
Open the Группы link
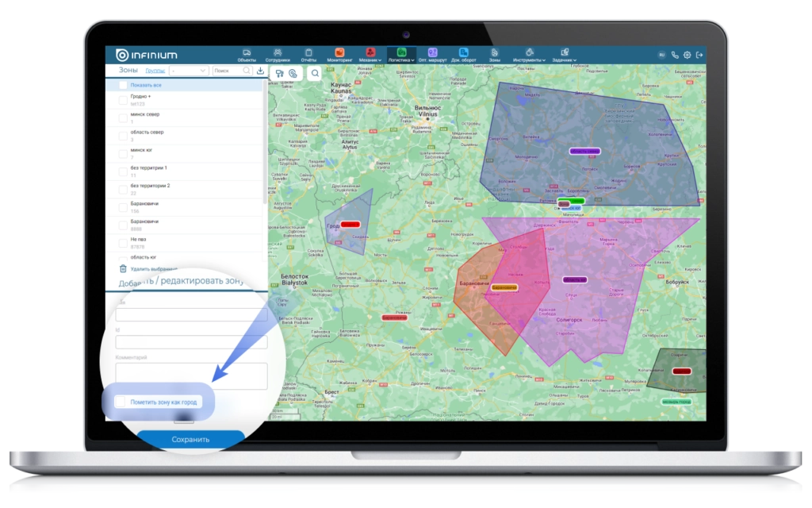[155, 71]
